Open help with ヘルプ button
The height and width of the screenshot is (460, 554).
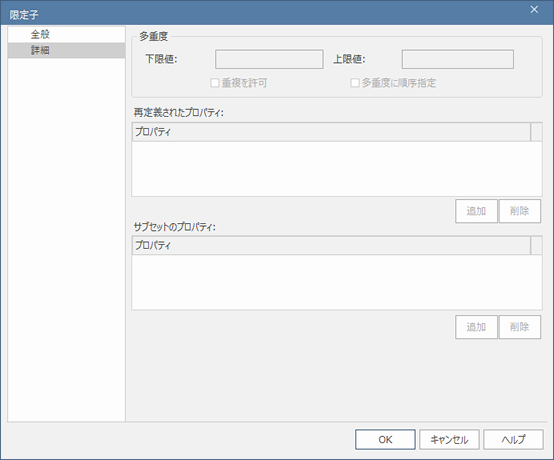[x=513, y=440]
